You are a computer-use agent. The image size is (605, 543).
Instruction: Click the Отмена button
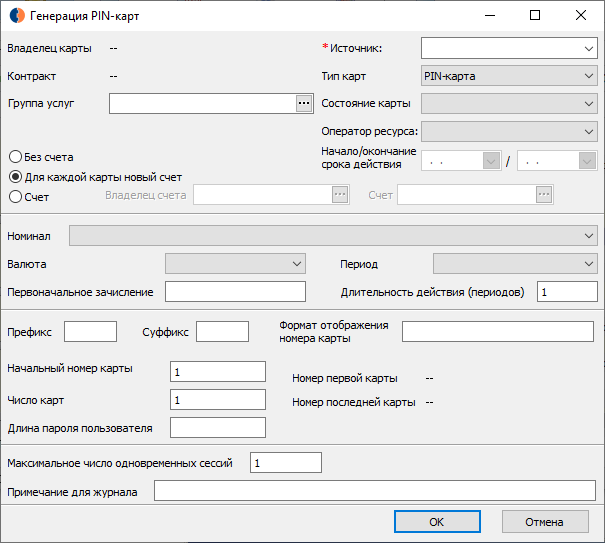coord(545,522)
